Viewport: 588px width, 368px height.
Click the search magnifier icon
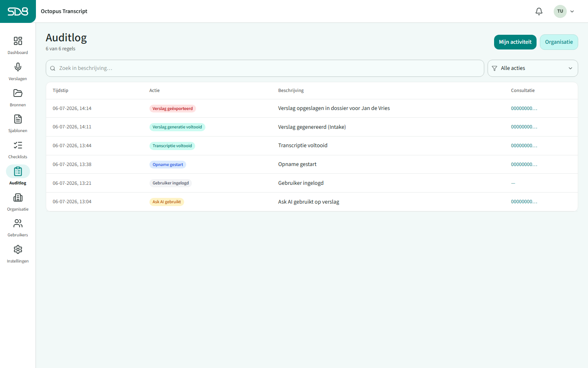[53, 68]
